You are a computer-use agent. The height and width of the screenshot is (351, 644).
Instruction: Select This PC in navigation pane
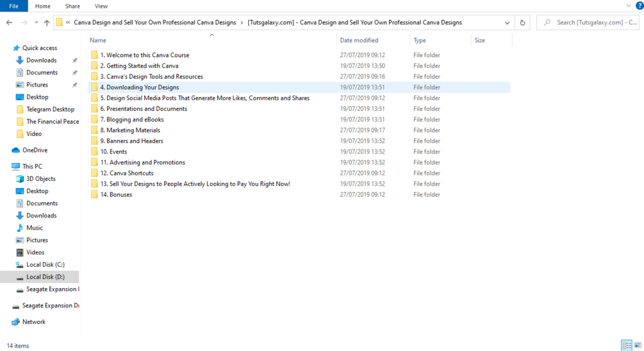[32, 167]
